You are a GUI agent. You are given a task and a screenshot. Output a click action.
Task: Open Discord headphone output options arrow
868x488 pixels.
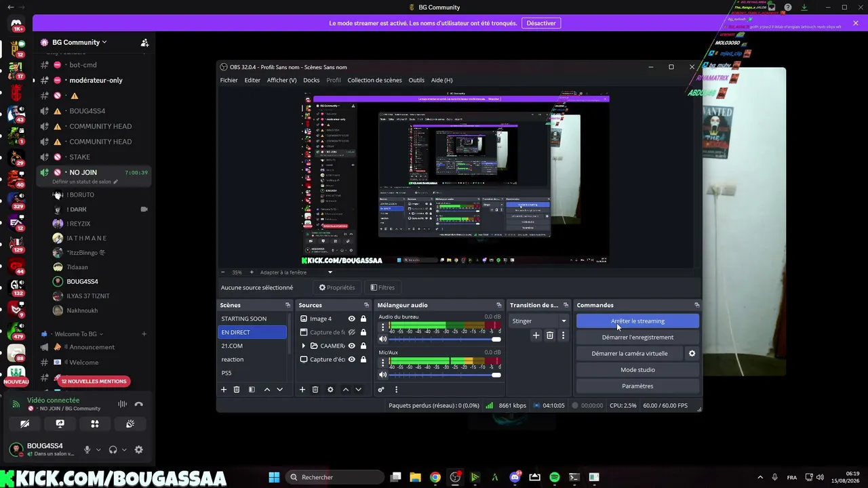tap(124, 449)
